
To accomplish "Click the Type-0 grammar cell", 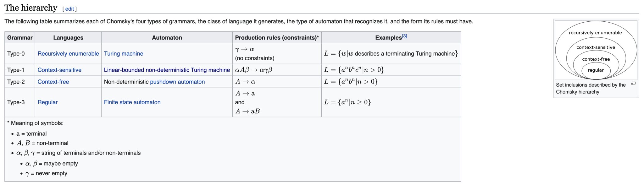I will (16, 54).
